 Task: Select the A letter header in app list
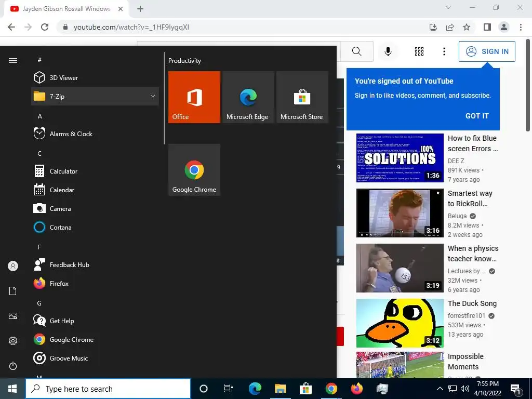[x=39, y=116]
